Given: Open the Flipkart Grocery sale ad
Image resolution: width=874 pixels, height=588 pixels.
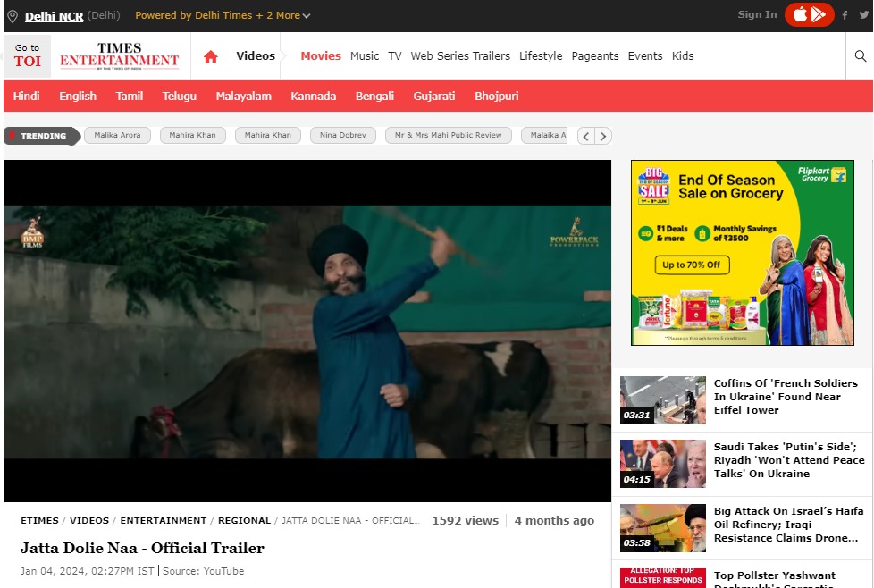Looking at the screenshot, I should (742, 253).
